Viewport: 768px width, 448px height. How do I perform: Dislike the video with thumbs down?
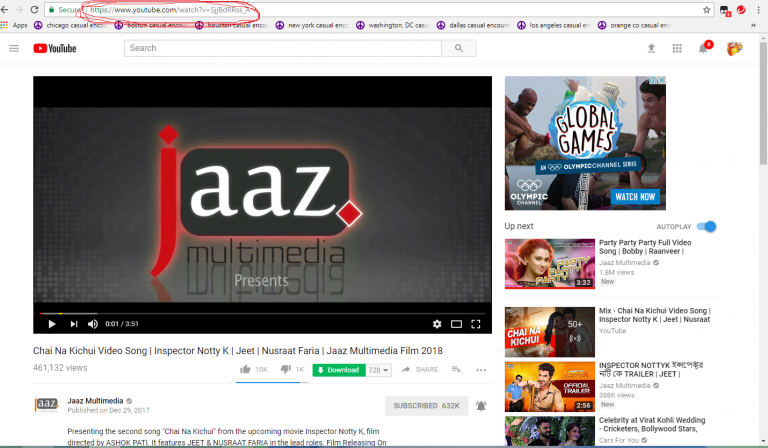tap(286, 370)
